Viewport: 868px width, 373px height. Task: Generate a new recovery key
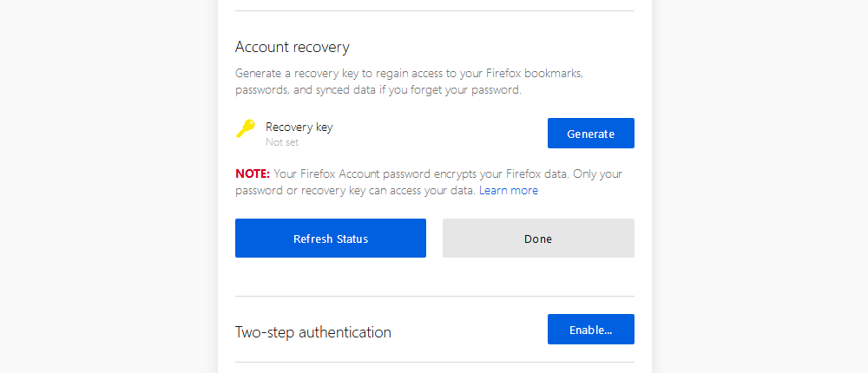pos(590,134)
